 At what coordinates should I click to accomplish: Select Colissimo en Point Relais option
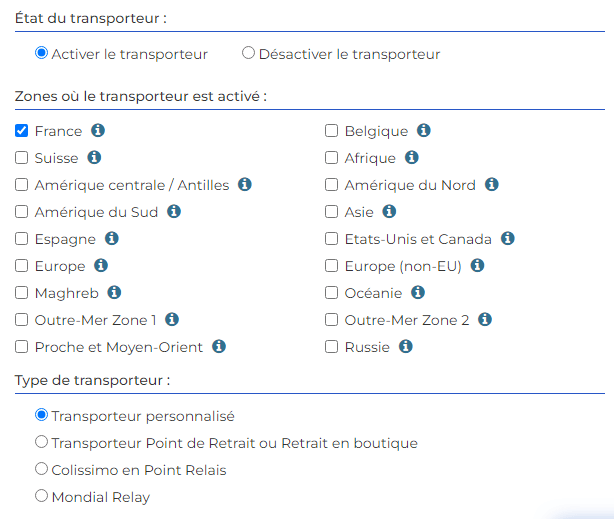[42, 468]
